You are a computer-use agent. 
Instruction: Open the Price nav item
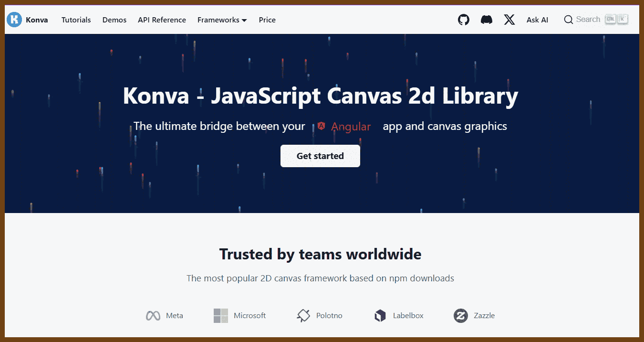(x=267, y=20)
